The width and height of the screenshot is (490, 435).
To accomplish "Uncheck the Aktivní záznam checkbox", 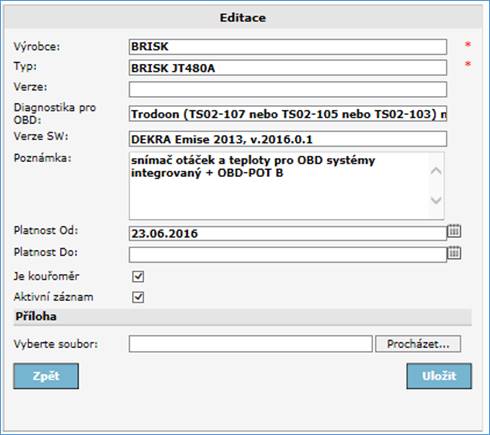I will click(x=138, y=297).
